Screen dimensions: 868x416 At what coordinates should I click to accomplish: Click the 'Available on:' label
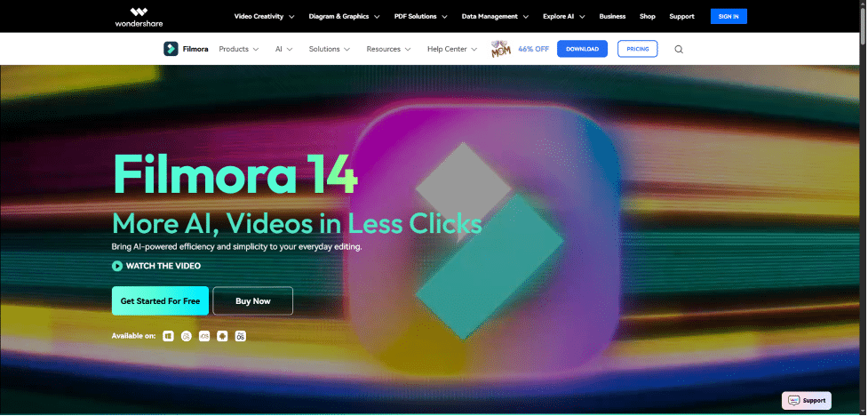point(133,336)
